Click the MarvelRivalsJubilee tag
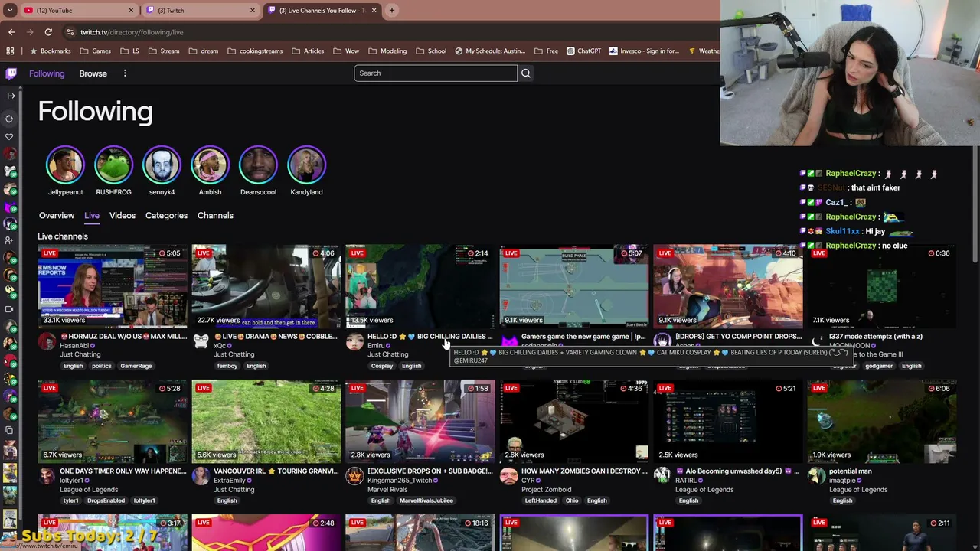This screenshot has width=980, height=551. [x=426, y=500]
